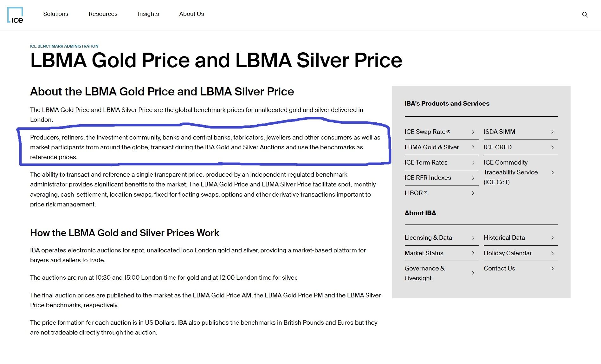The height and width of the screenshot is (364, 601).
Task: Click the arrow next to ISDA SIMM
Action: pos(552,132)
